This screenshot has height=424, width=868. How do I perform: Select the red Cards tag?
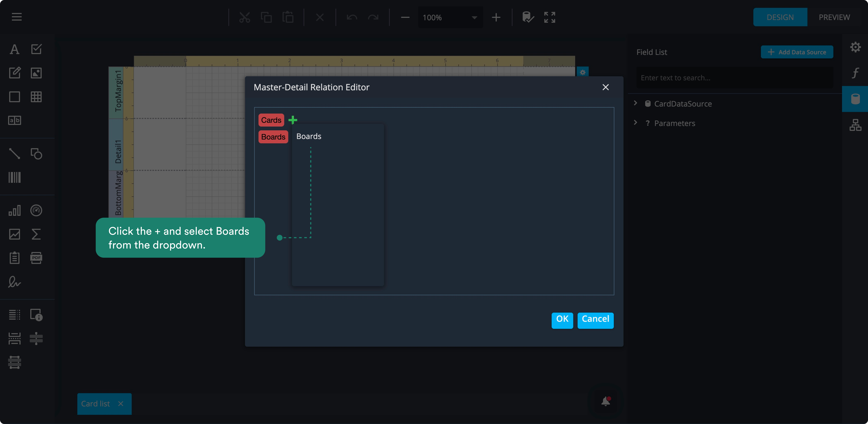pyautogui.click(x=271, y=120)
